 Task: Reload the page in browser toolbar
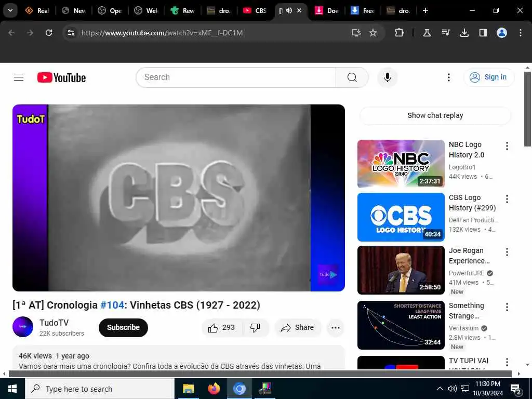tap(49, 33)
